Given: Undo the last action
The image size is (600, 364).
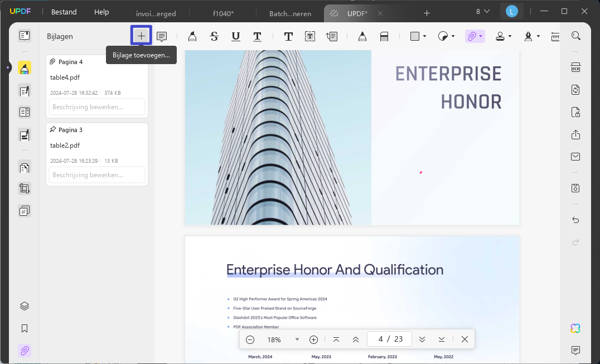Looking at the screenshot, I should tap(575, 220).
